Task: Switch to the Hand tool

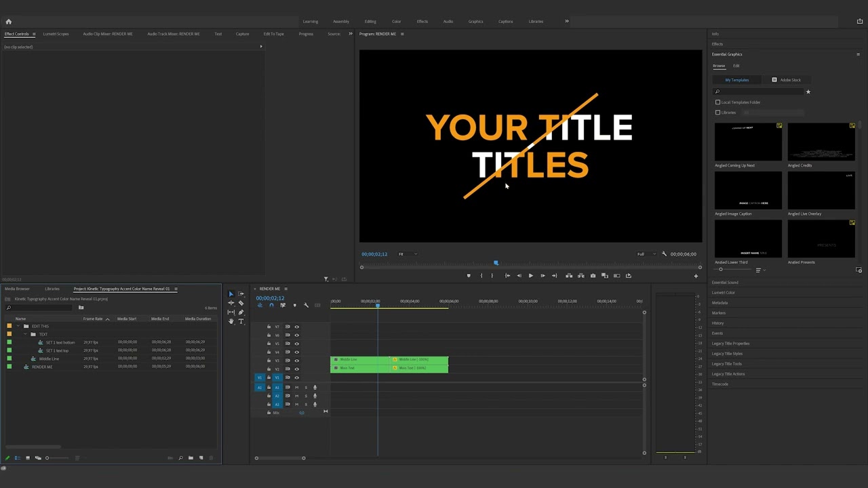Action: pyautogui.click(x=231, y=321)
